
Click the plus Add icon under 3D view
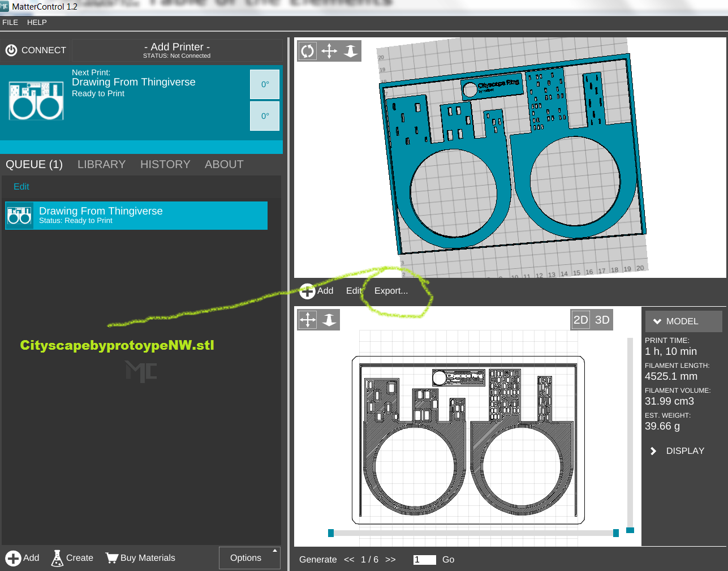click(307, 291)
